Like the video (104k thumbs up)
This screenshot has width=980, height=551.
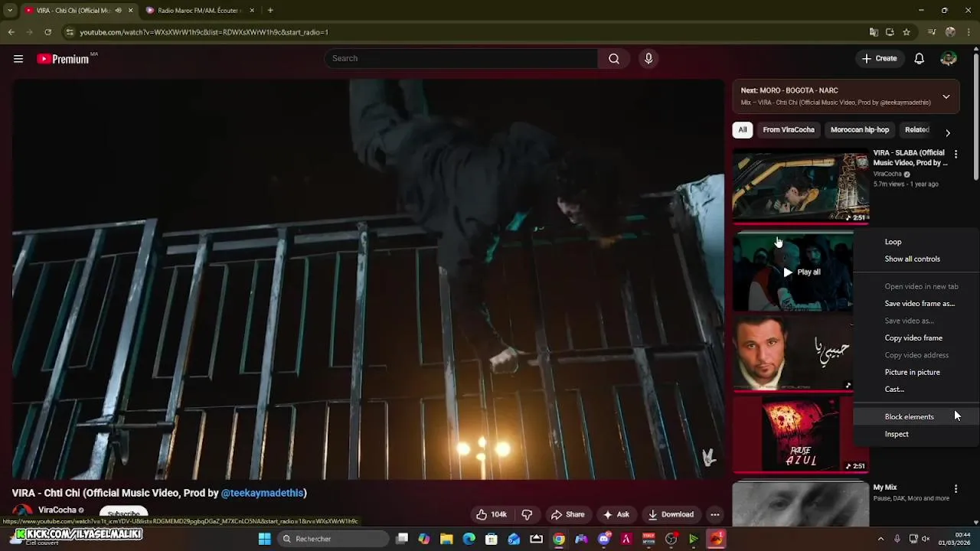point(491,514)
